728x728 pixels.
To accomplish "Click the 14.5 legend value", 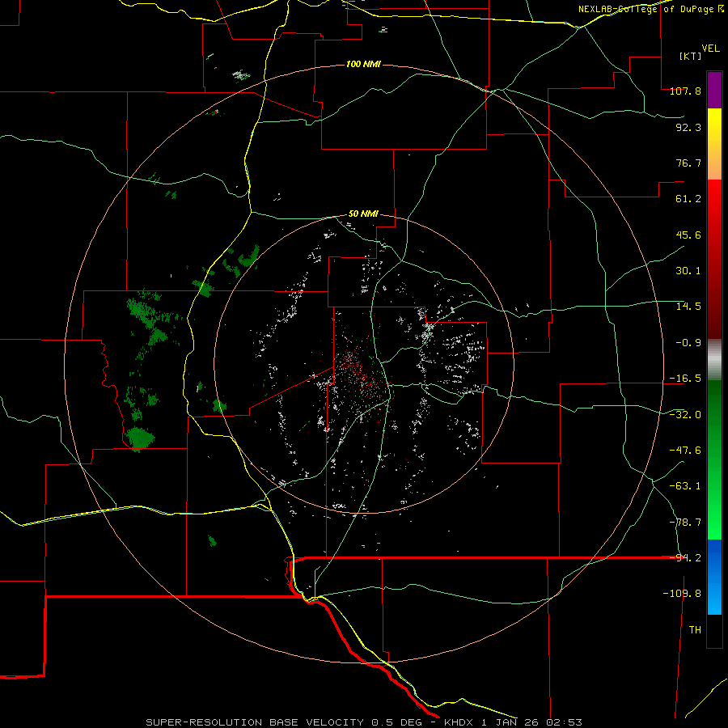I will 688,307.
